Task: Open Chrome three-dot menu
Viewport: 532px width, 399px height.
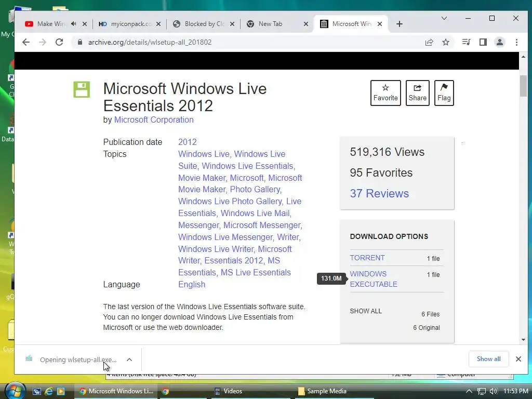Action: pyautogui.click(x=516, y=42)
